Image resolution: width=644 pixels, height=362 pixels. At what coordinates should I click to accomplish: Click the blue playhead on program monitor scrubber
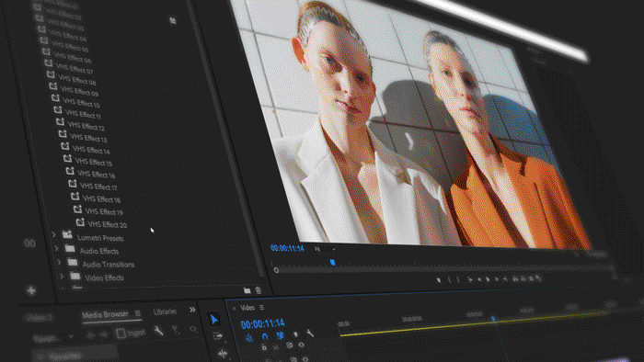coord(333,263)
